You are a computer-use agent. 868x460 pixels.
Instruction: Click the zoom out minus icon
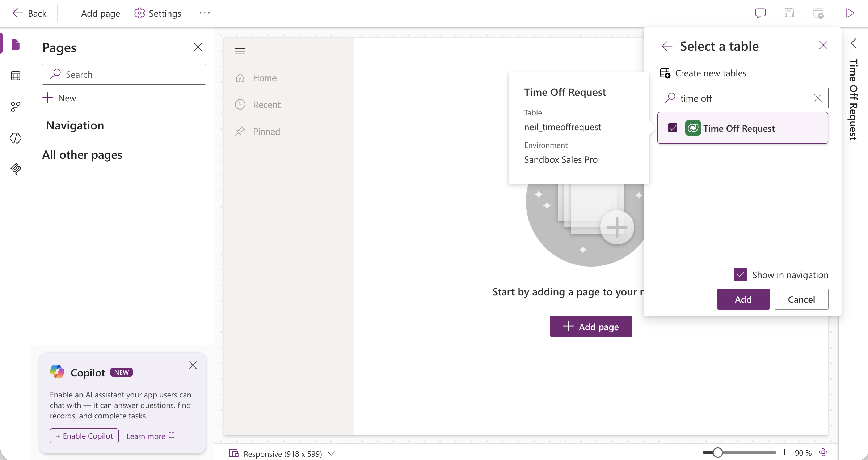[694, 452]
